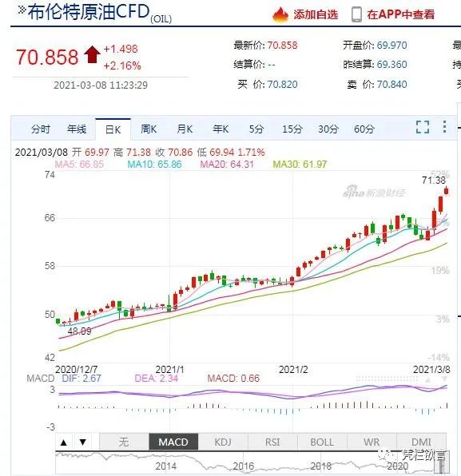Select the 日K chart tab
This screenshot has height=476, width=461.
click(x=113, y=129)
